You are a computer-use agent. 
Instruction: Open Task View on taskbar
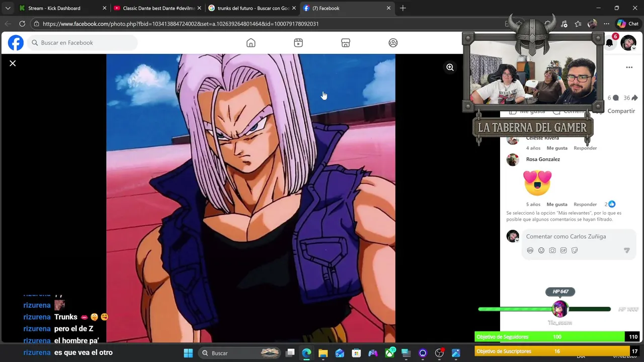[290, 353]
